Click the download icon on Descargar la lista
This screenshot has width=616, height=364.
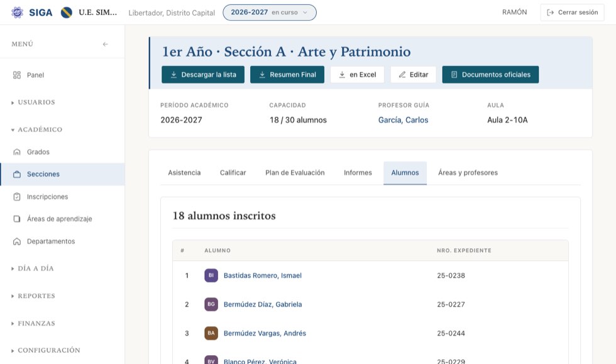(x=173, y=75)
